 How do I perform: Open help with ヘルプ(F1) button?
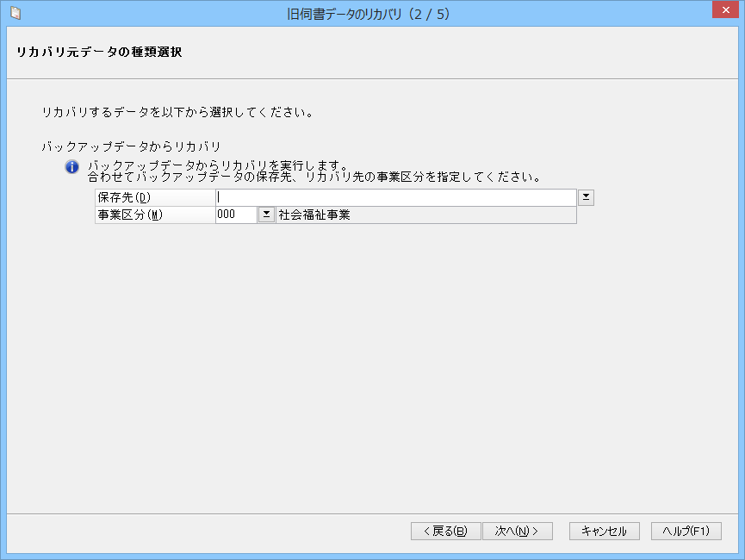tap(686, 531)
